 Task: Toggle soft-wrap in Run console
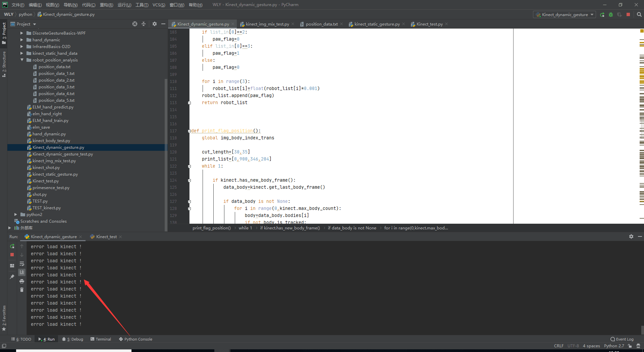click(x=22, y=264)
